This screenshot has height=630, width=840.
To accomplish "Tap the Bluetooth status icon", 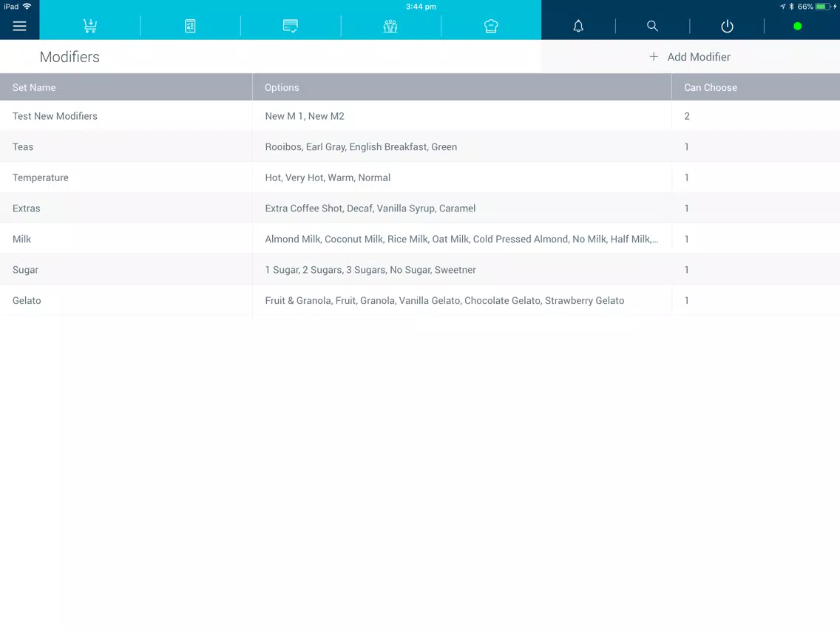I will tap(791, 7).
